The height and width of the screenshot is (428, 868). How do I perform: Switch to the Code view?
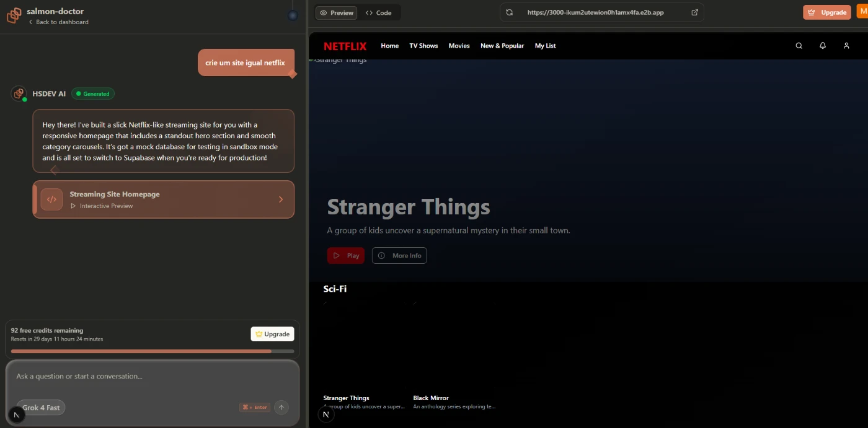(x=379, y=12)
